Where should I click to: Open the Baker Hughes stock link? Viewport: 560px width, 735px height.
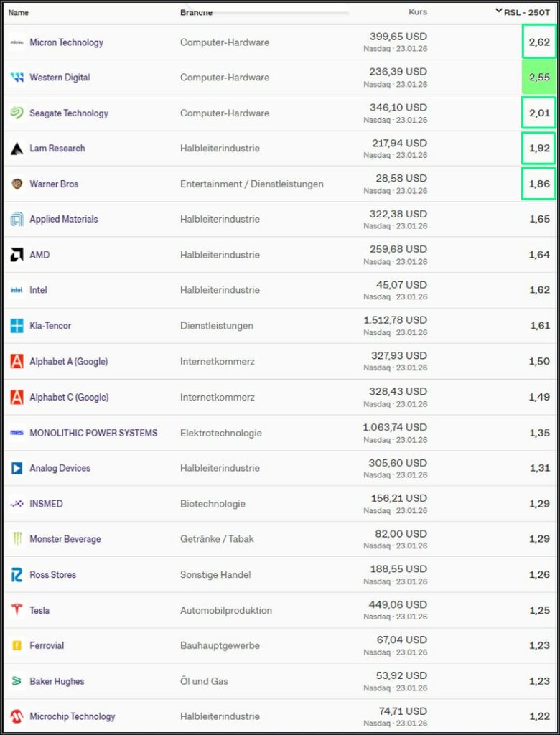coord(57,681)
